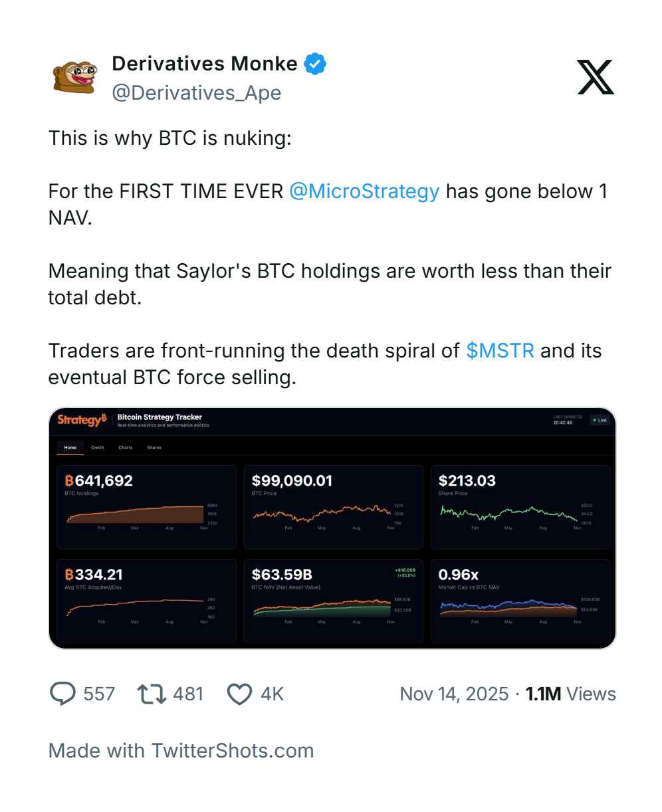Click the Strategy logo in the dashboard
This screenshot has height=812, width=662.
pyautogui.click(x=81, y=420)
